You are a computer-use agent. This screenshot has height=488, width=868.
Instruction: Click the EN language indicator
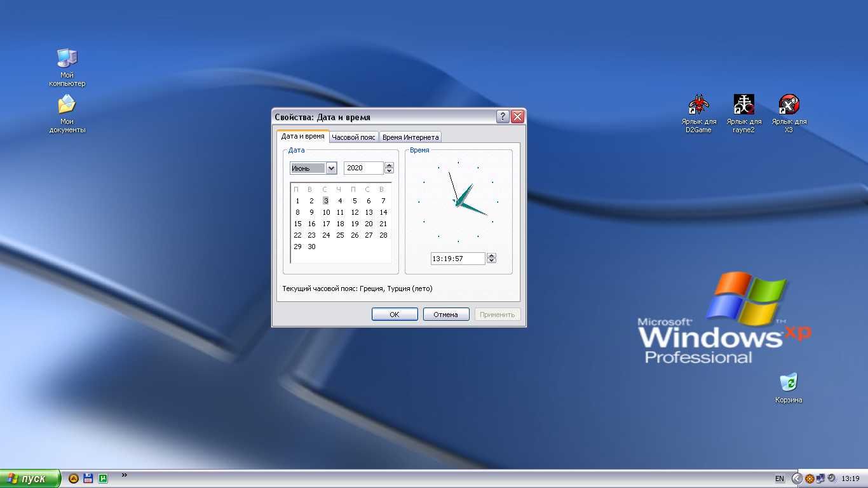(x=779, y=478)
